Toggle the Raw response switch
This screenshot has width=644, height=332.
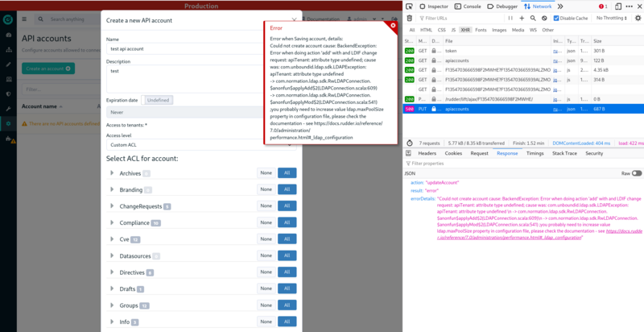tap(637, 173)
